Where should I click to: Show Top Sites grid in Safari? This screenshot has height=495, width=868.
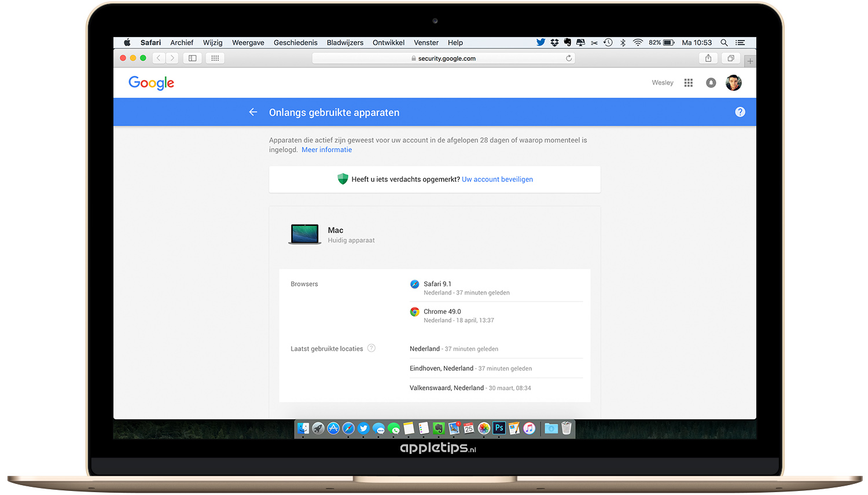[215, 58]
